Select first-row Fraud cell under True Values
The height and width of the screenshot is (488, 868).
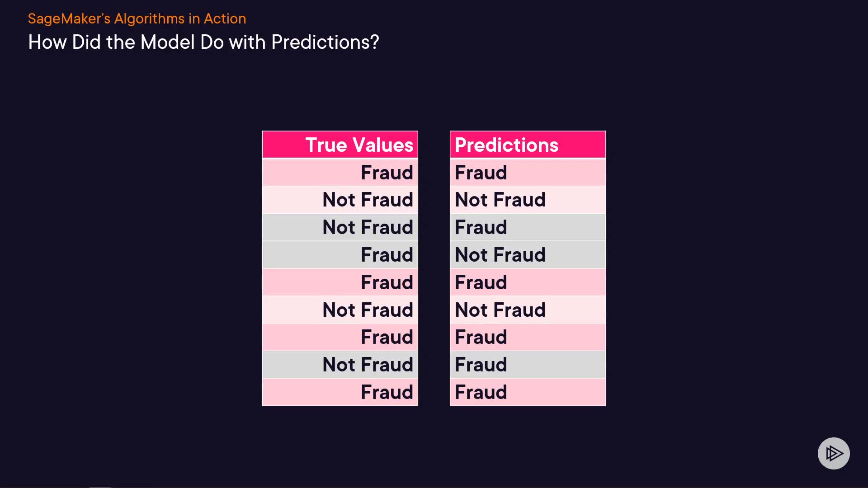(x=340, y=173)
